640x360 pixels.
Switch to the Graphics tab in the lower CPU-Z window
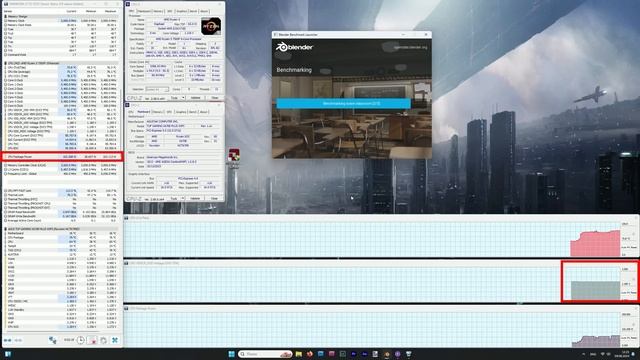click(x=181, y=112)
